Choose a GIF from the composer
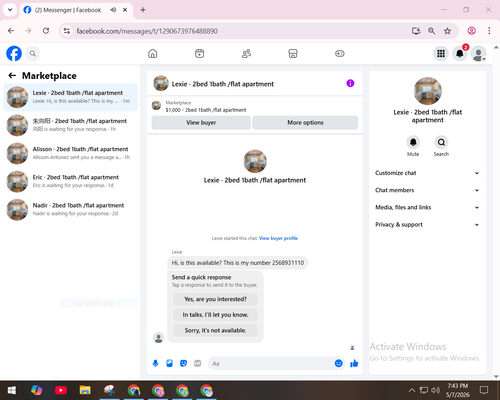Screen dimensions: 500x400 (x=198, y=363)
